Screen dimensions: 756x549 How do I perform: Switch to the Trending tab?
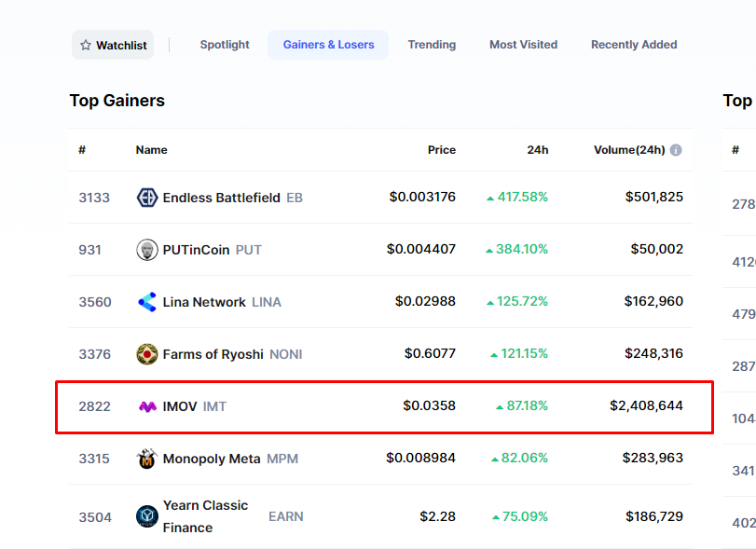click(x=432, y=45)
